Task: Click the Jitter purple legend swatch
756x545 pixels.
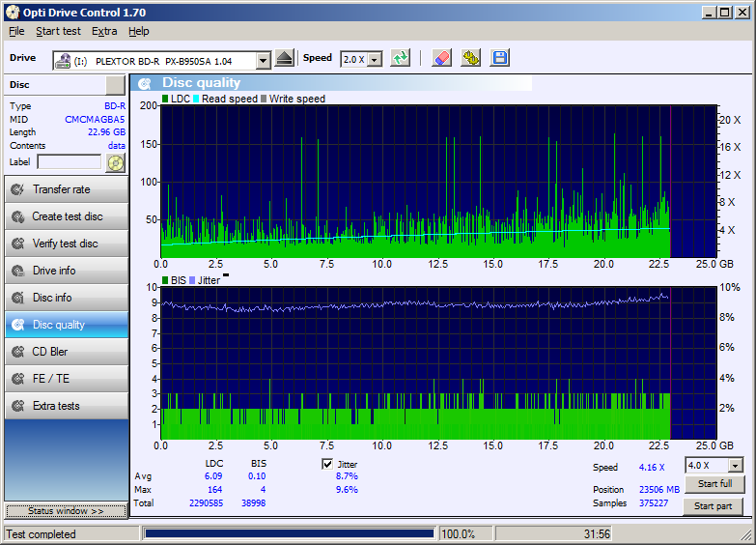Action: (192, 280)
